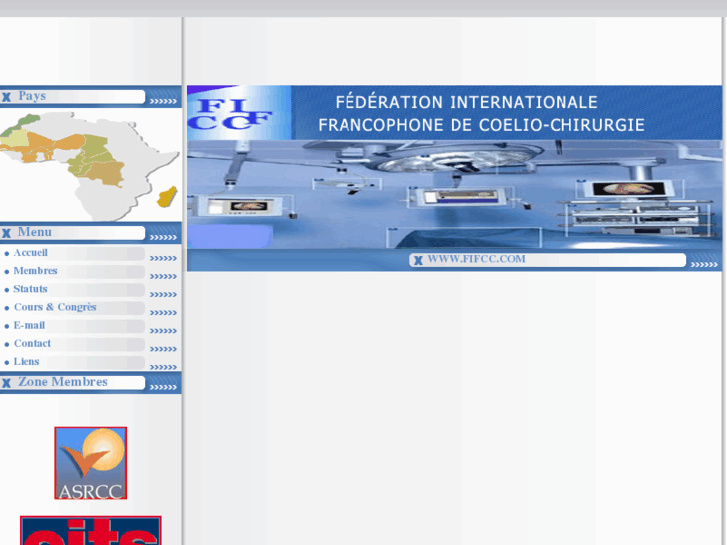Click the X icon before Menu
The image size is (727, 545).
point(6,233)
